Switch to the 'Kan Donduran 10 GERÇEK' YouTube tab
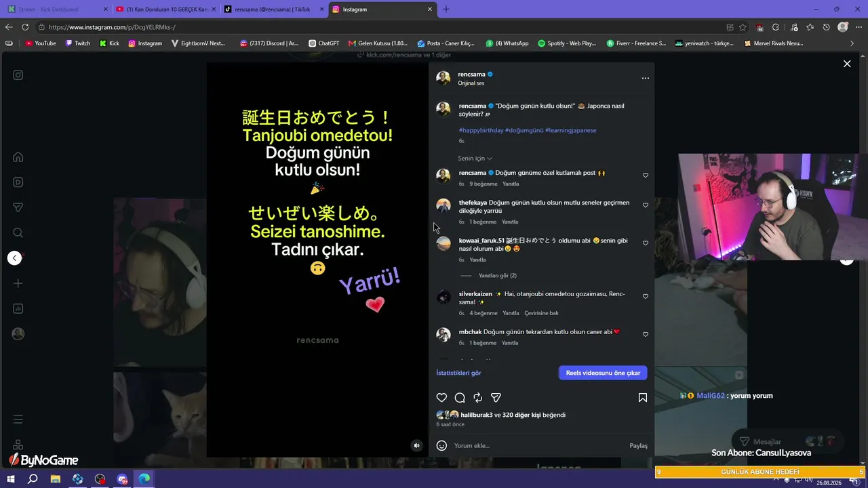This screenshot has width=868, height=488. 166,9
